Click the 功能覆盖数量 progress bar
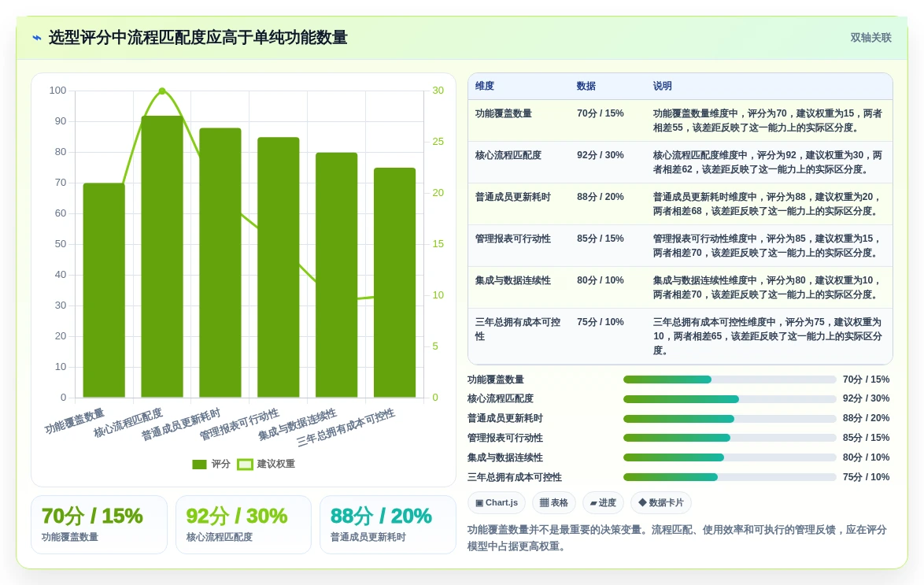Screen dimensions: 924x585 coord(730,380)
